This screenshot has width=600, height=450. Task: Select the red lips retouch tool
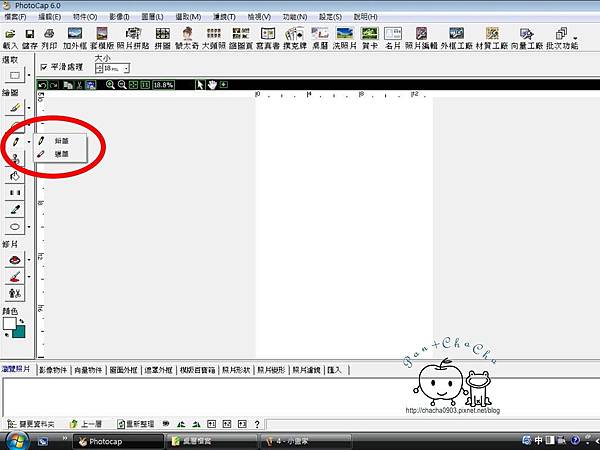click(x=15, y=260)
